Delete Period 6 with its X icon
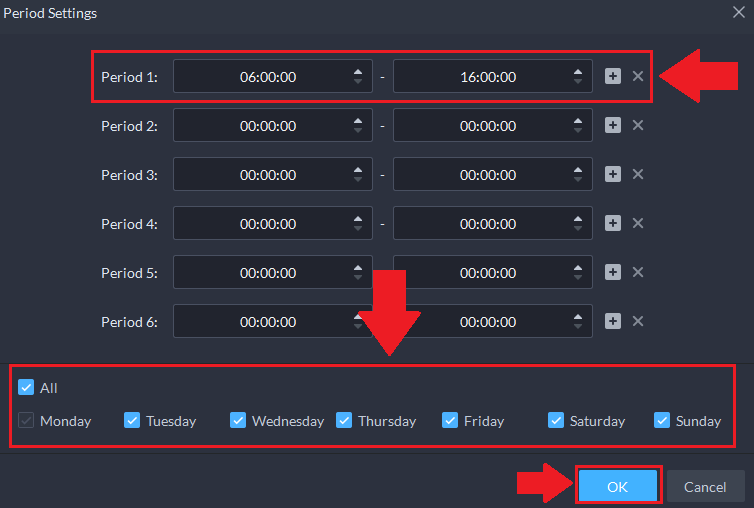The image size is (754, 508). pyautogui.click(x=638, y=321)
